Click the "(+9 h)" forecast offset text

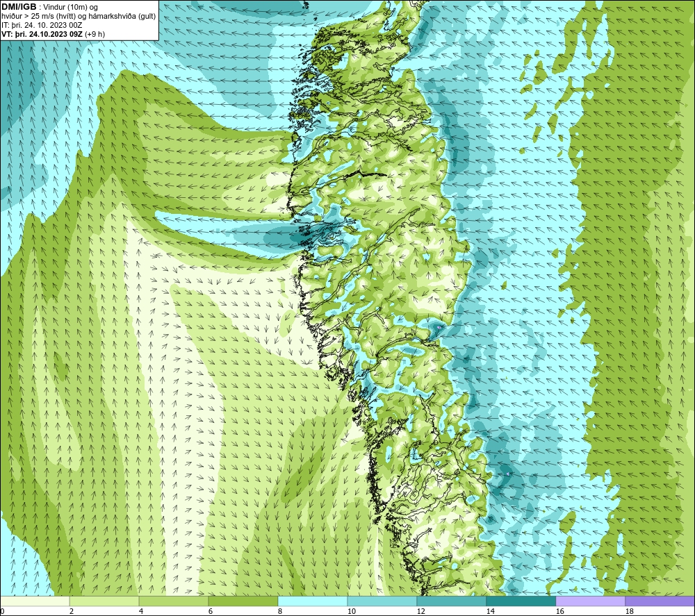tap(95, 34)
